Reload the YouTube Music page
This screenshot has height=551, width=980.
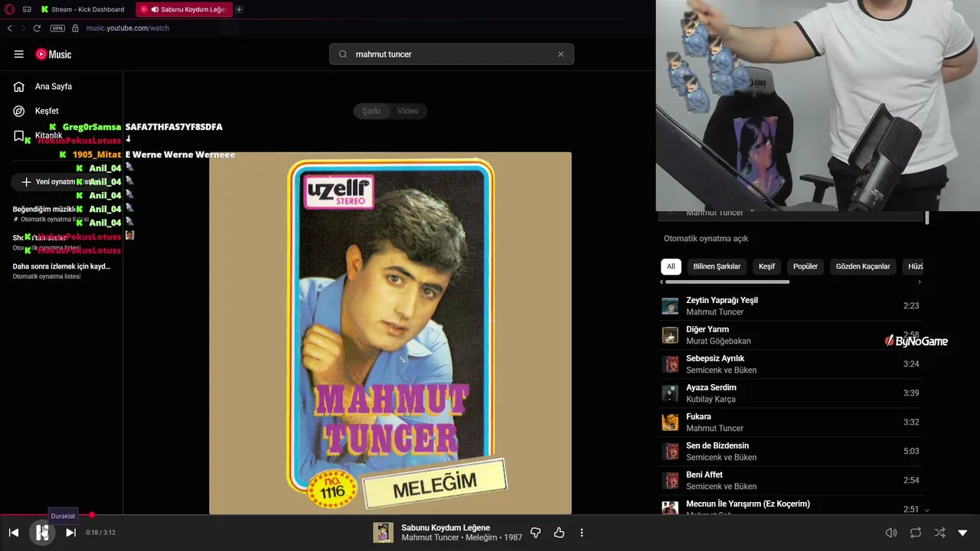point(37,28)
